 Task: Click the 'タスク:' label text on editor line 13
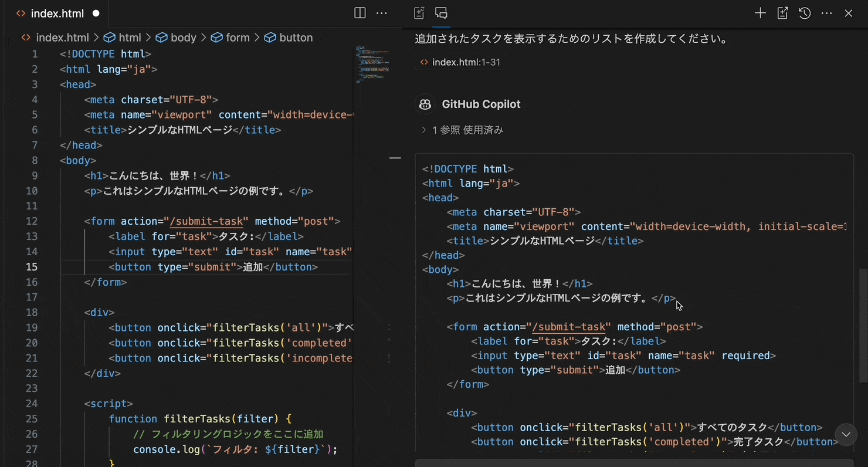(x=236, y=236)
